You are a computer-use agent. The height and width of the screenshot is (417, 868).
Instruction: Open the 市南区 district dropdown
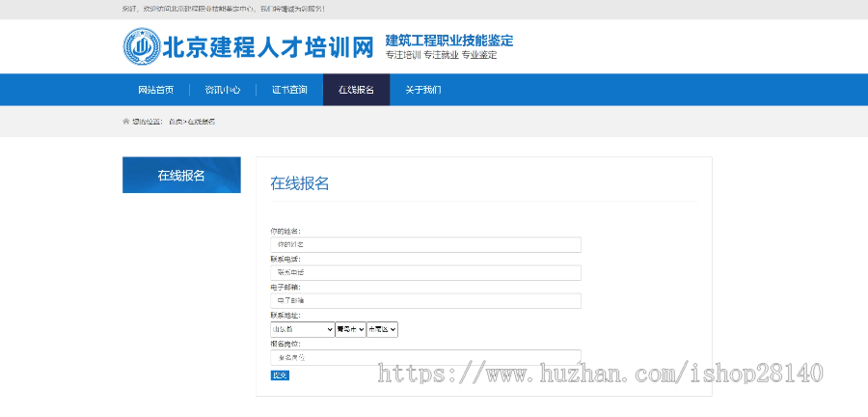[x=382, y=329]
